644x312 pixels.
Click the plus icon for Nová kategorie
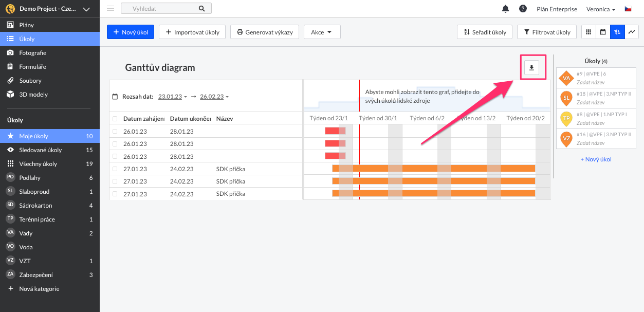point(10,289)
